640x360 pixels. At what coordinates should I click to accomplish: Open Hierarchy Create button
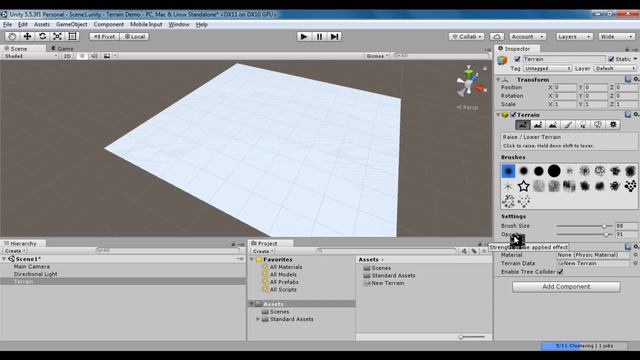(x=15, y=251)
